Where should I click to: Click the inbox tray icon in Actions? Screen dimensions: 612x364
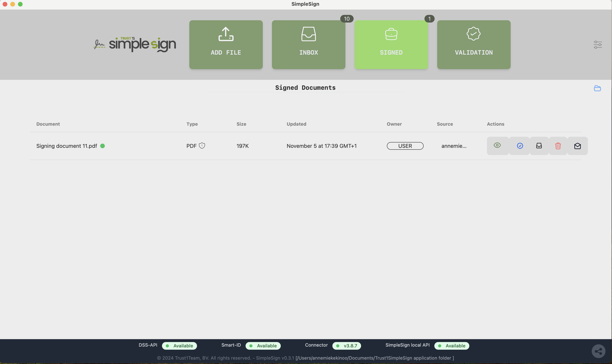point(539,146)
